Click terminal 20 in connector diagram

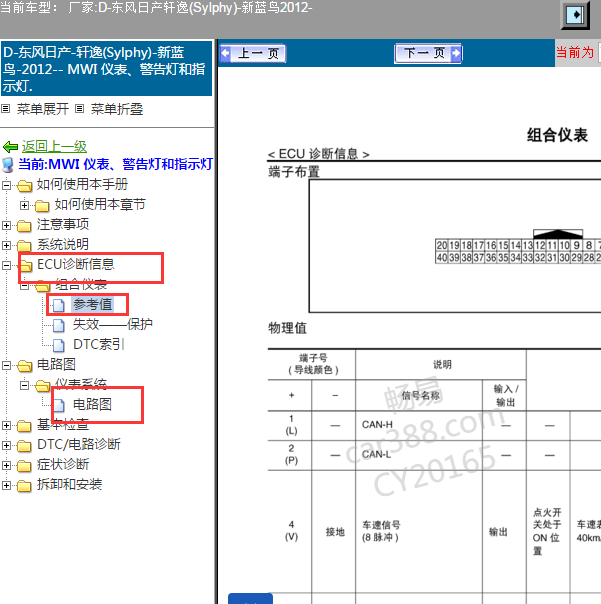pos(442,245)
